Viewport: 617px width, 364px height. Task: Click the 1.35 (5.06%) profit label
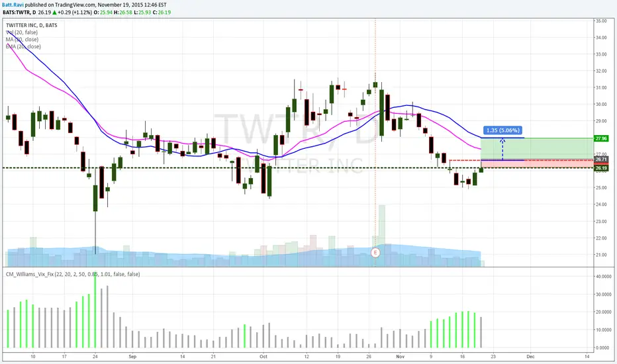click(502, 130)
